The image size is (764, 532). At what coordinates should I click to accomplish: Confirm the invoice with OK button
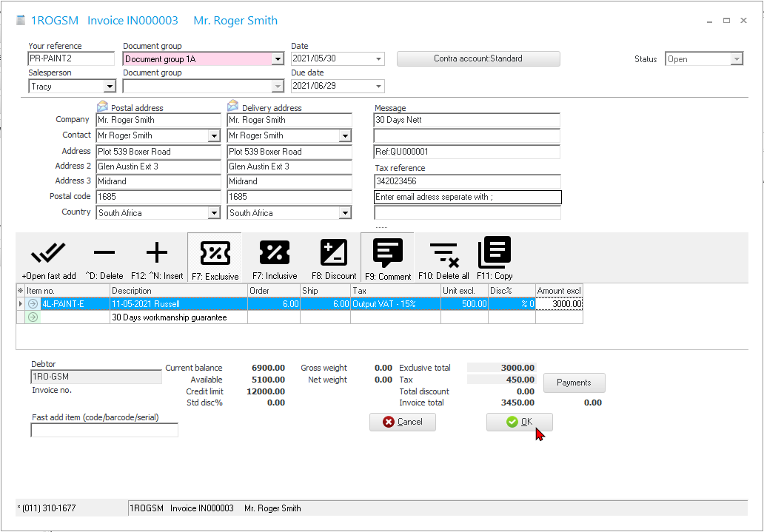pyautogui.click(x=519, y=422)
